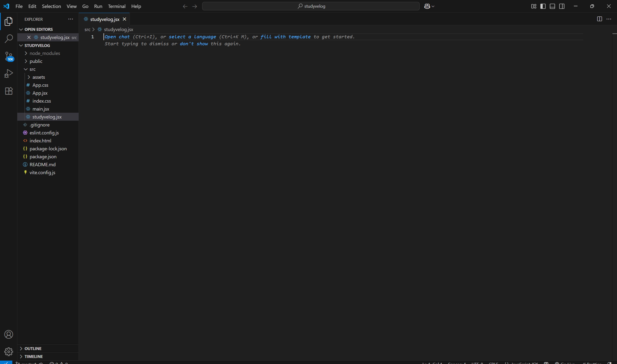
Task: Expand the OUTLINE section
Action: tap(33, 349)
